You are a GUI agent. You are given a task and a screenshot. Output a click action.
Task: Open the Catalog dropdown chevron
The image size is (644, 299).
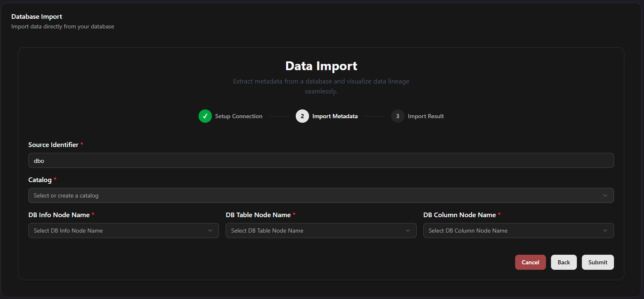(605, 195)
